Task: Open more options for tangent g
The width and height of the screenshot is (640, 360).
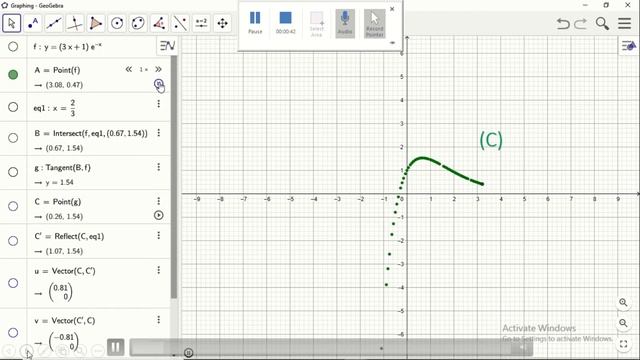Action: point(158,167)
